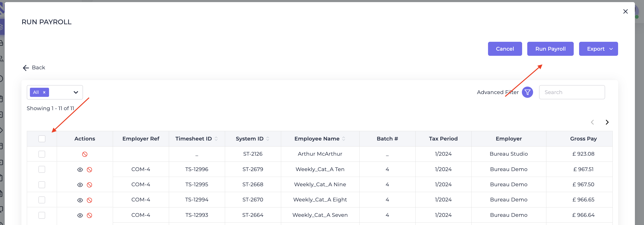Close the Run Payroll dialog
Screen dimensions: 644x225
click(x=625, y=11)
